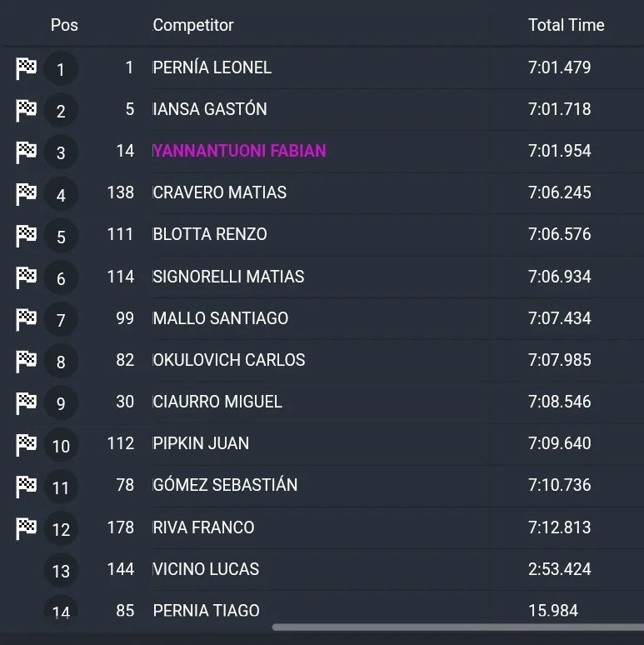Click the flag icon for Pipkin Juan
The image size is (644, 645).
27,445
